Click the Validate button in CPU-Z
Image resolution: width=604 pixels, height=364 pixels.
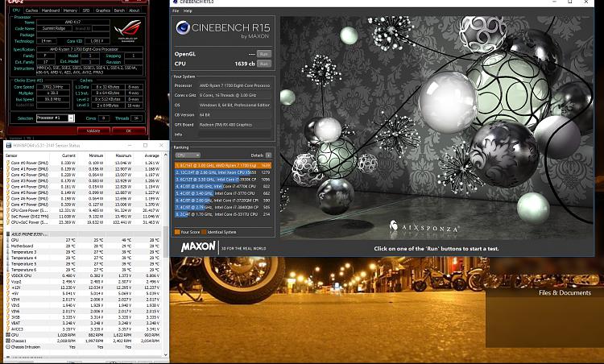click(x=93, y=131)
